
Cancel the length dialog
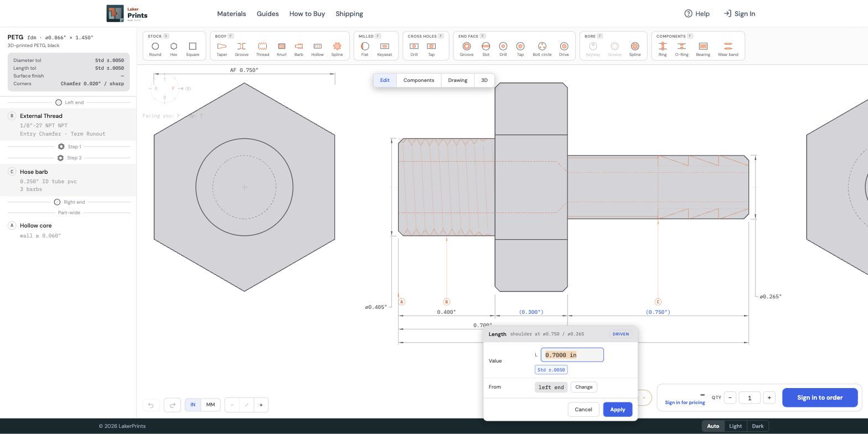coord(583,410)
